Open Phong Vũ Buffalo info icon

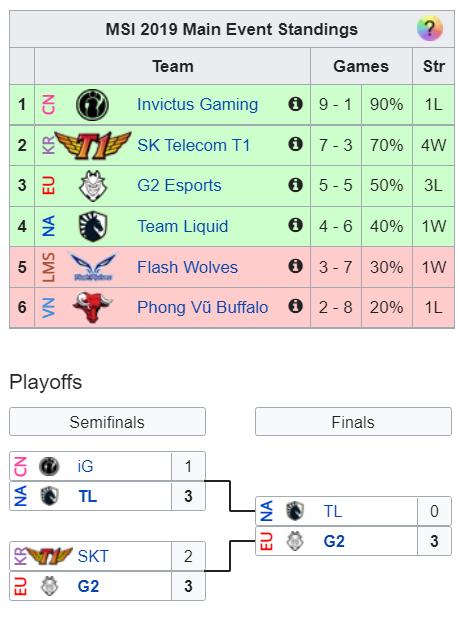pos(295,306)
